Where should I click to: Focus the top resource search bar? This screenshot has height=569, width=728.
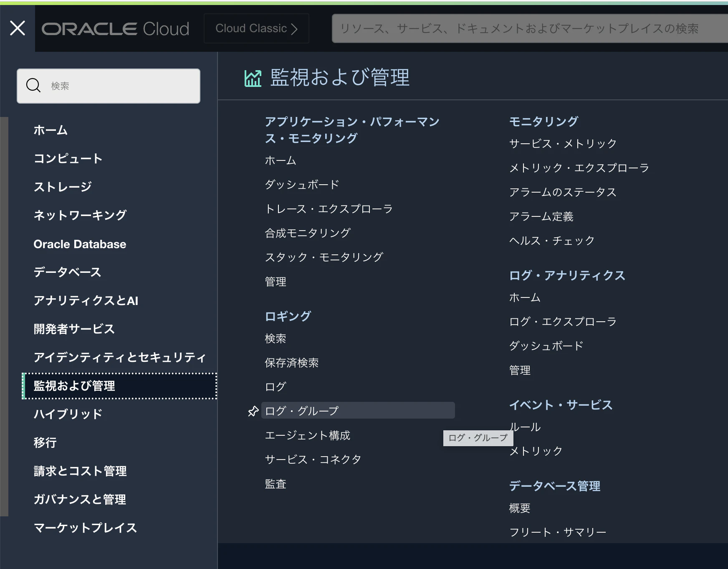point(529,28)
